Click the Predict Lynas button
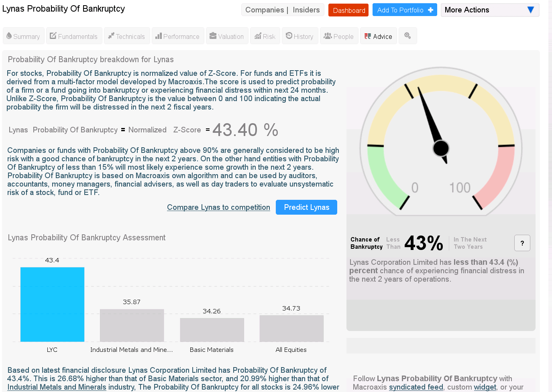This screenshot has width=552, height=392. 306,207
